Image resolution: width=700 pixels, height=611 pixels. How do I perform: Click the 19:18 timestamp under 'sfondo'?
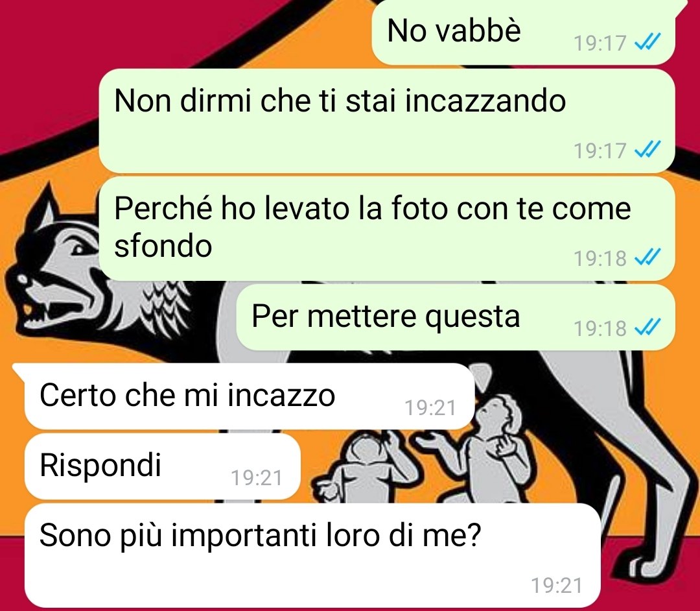coord(600,258)
